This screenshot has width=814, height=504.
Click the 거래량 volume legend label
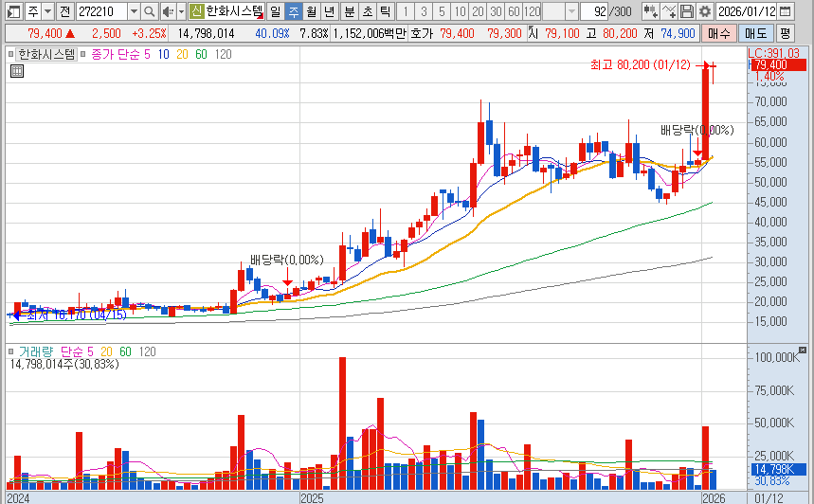36,351
